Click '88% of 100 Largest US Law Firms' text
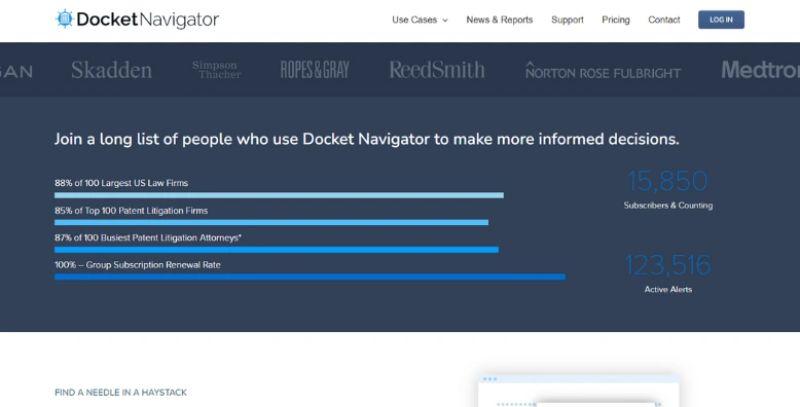Screen dimensions: 800x407 [x=121, y=183]
